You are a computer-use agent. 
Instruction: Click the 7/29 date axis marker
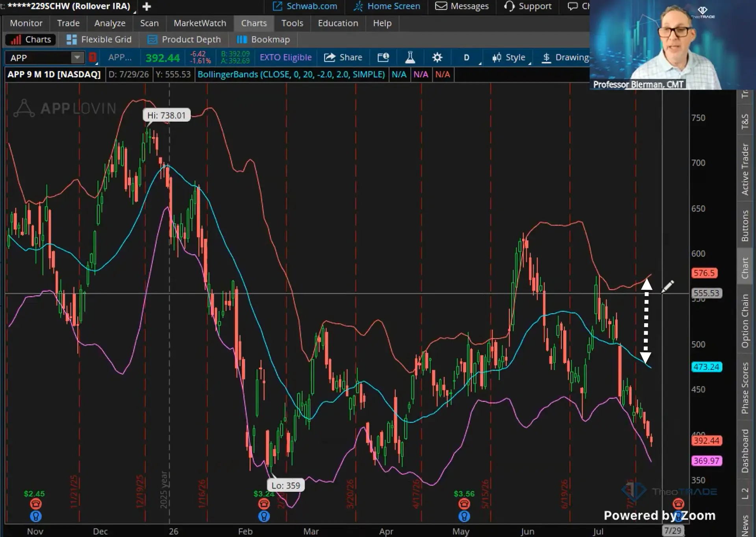click(673, 531)
